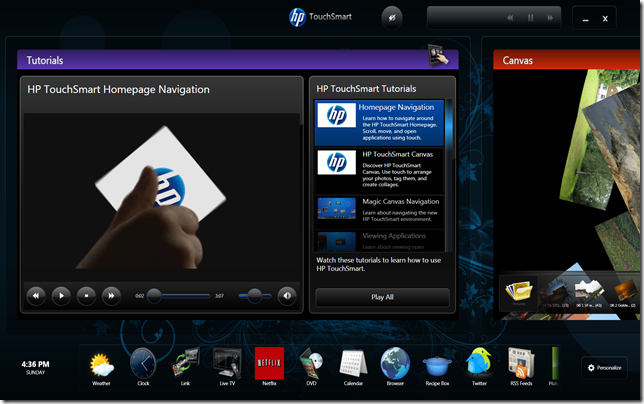Select the Magic Canvas Navigation tutorial
This screenshot has height=404, width=644.
380,212
